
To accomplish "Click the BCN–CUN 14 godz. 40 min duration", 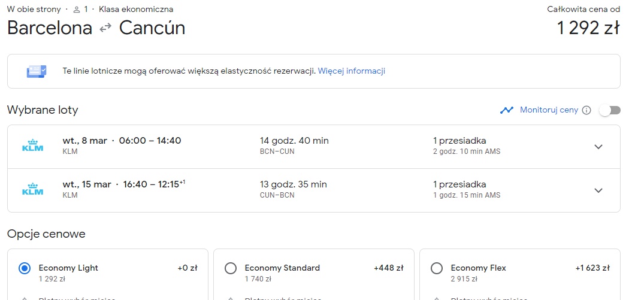I will (294, 146).
